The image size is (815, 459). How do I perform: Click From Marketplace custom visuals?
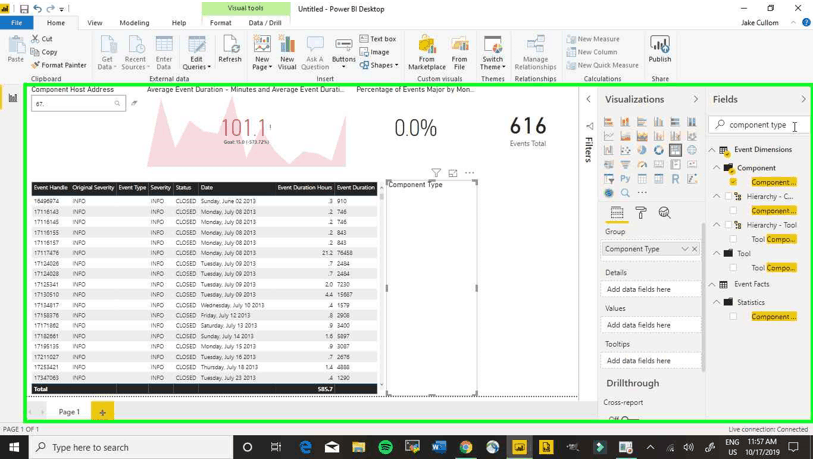click(x=427, y=53)
